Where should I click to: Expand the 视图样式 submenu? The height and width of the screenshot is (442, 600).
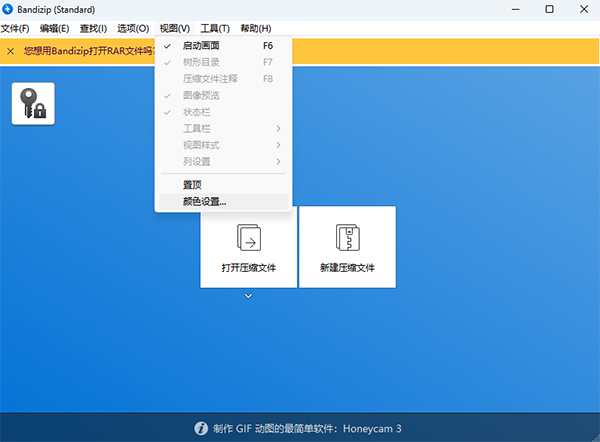pos(223,145)
